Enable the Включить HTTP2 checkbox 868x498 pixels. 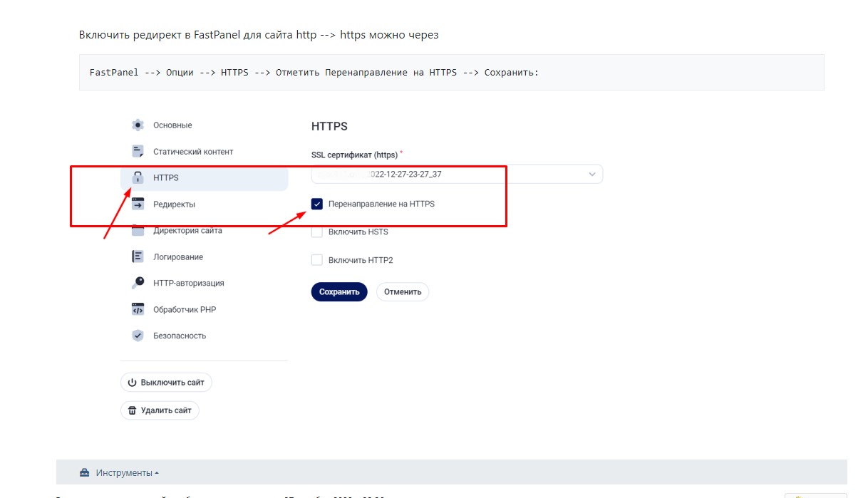point(317,260)
